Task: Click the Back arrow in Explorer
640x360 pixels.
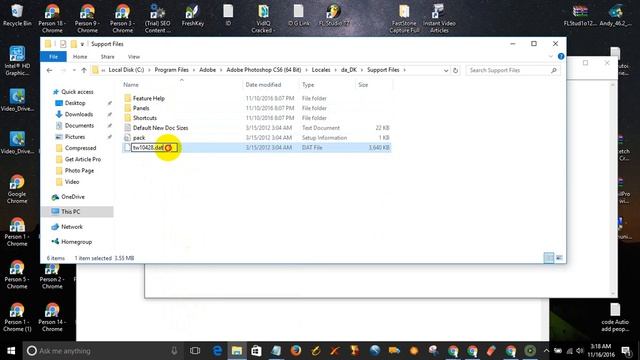Action: [x=49, y=70]
